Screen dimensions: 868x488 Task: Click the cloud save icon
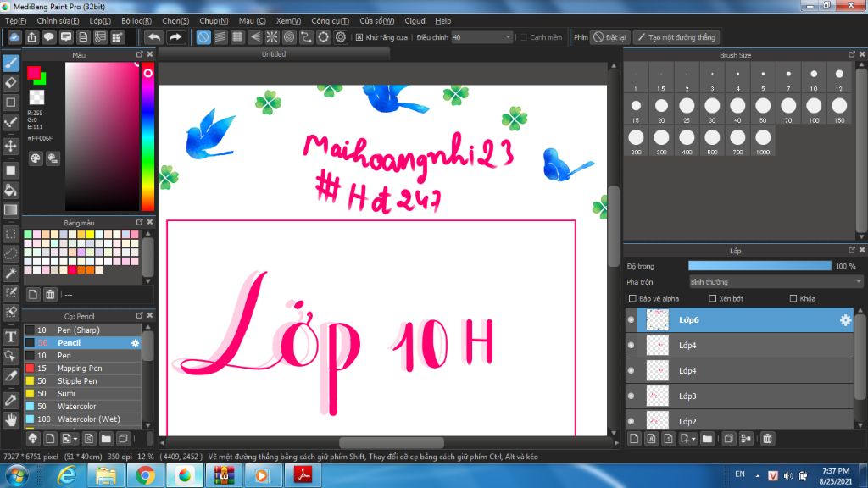pyautogui.click(x=14, y=37)
